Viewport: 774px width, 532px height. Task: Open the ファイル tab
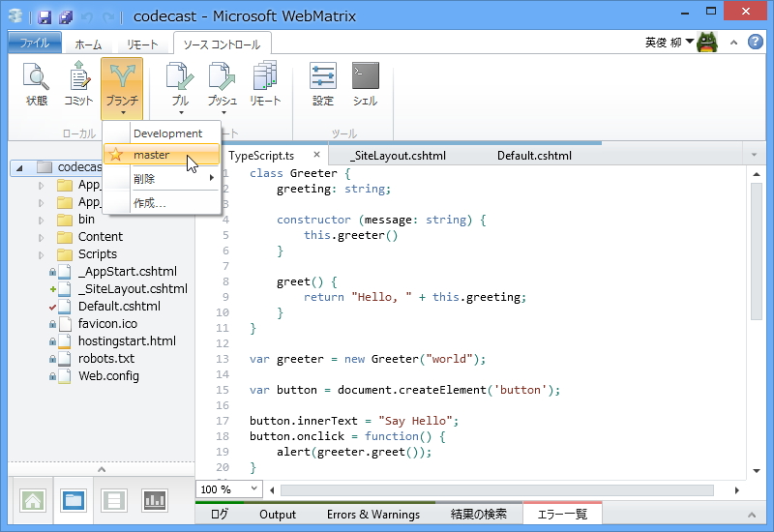coord(35,43)
